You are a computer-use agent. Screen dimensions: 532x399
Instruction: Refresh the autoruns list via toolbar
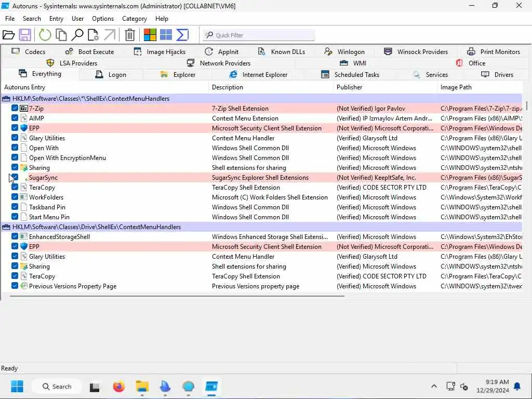pos(45,35)
